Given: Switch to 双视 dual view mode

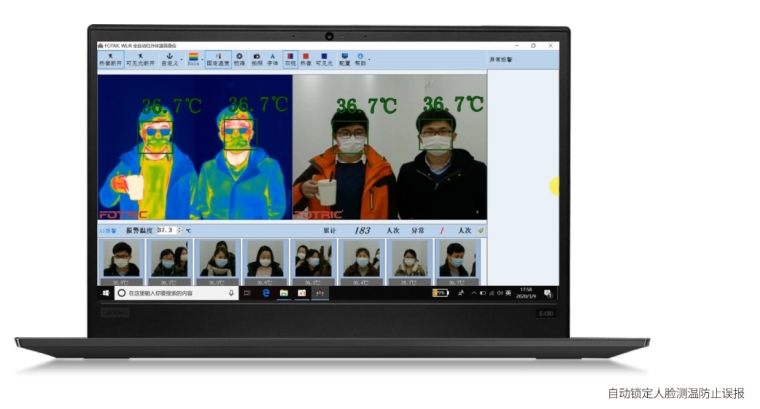Looking at the screenshot, I should [x=290, y=59].
